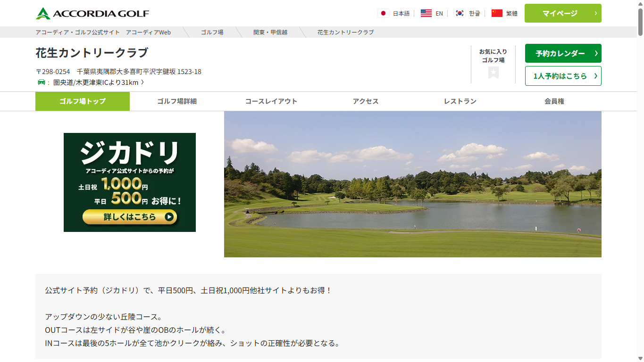Switch language to 한글
The height and width of the screenshot is (362, 644).
coord(475,13)
